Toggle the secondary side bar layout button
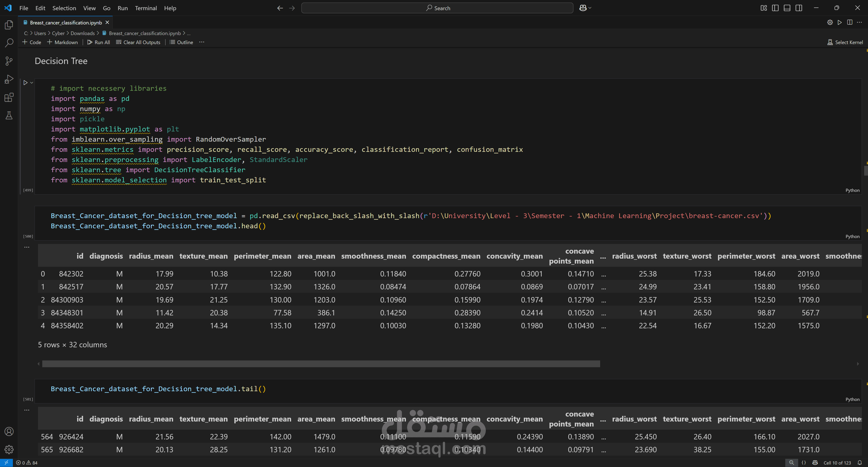Image resolution: width=868 pixels, height=467 pixels. coord(799,8)
